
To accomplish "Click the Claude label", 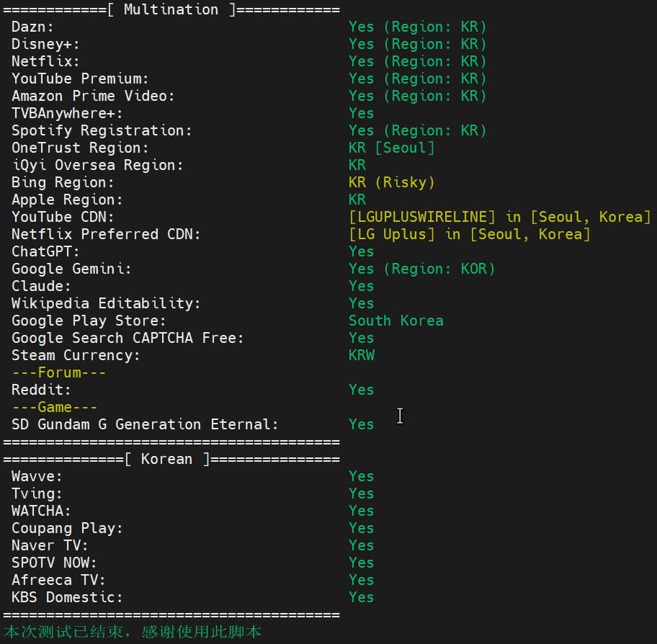I will click(x=41, y=286).
